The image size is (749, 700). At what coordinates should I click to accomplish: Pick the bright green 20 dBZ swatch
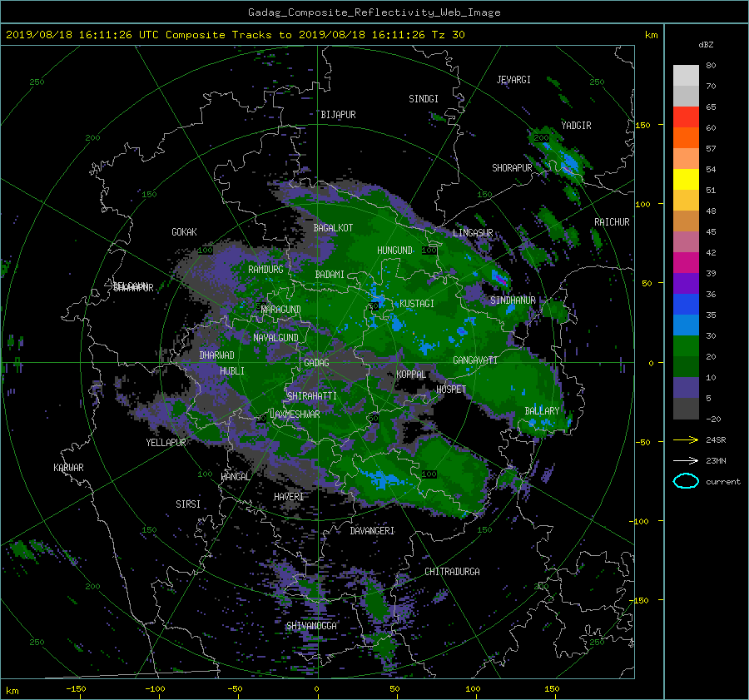(686, 346)
